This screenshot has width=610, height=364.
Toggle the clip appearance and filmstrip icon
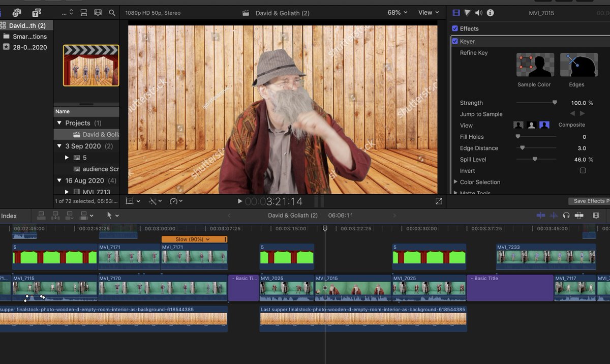pos(98,12)
